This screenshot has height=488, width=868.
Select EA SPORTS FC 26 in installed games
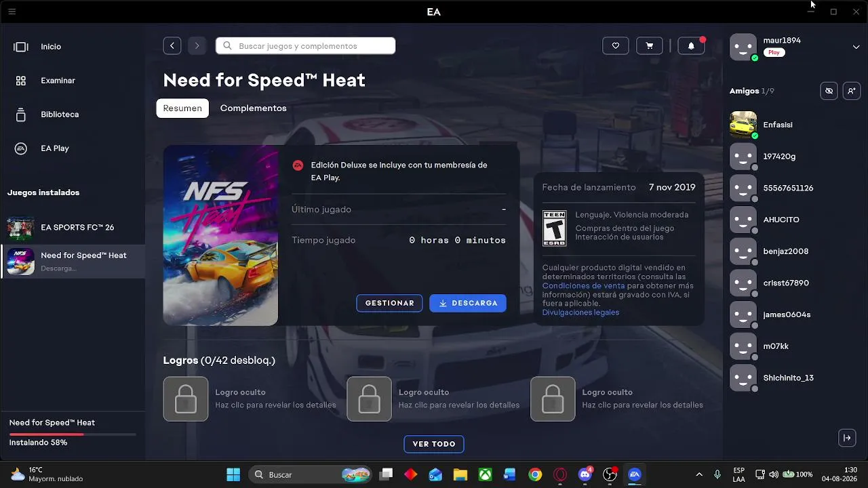pos(73,228)
